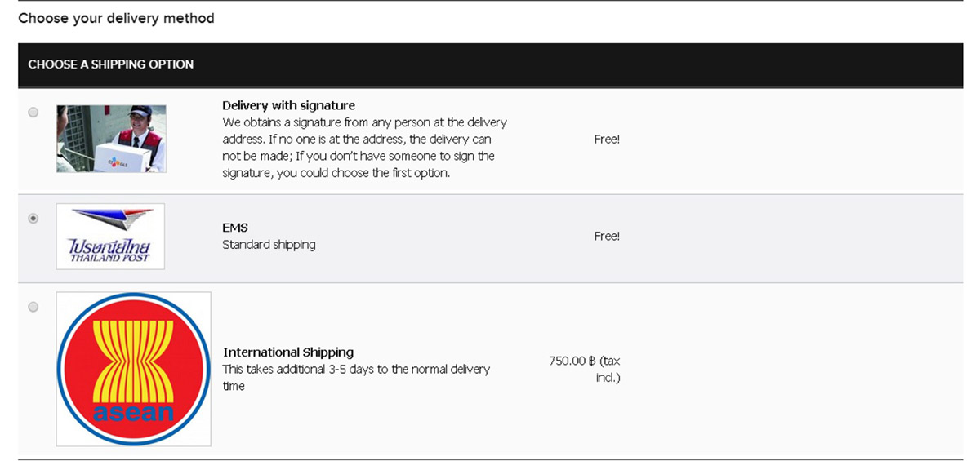The height and width of the screenshot is (461, 980).
Task: Click the package box in the courier photo
Action: pyautogui.click(x=123, y=157)
